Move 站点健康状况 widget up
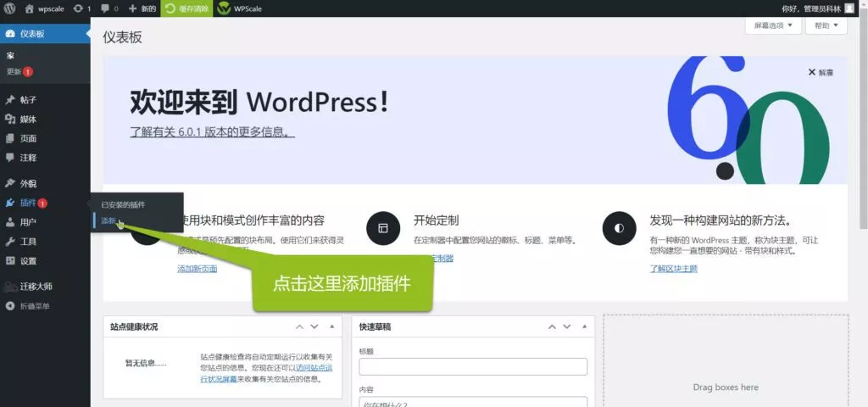The width and height of the screenshot is (868, 407). pos(299,326)
